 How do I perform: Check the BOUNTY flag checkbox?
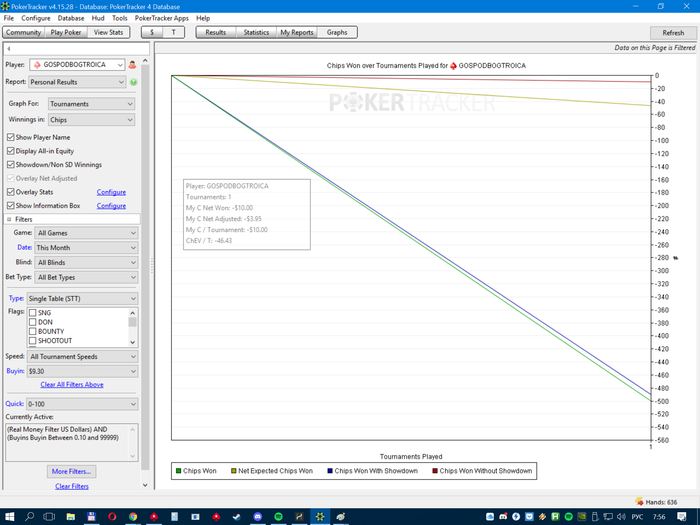pos(33,331)
